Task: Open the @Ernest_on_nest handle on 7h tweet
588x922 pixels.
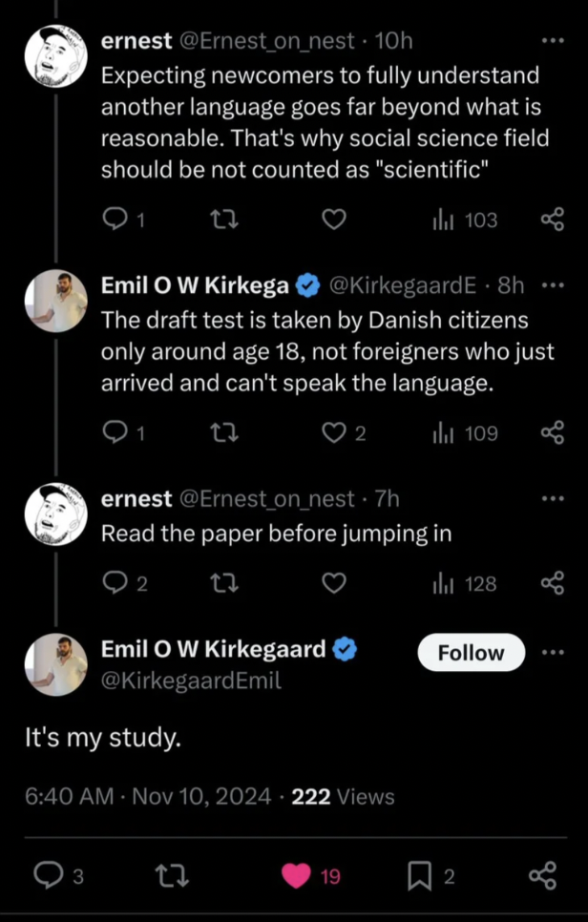Action: click(x=266, y=498)
